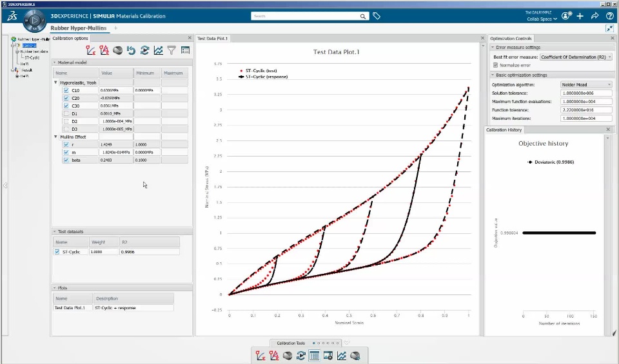The image size is (619, 364).
Task: Open the user profile icon in the top bar
Action: [x=567, y=15]
